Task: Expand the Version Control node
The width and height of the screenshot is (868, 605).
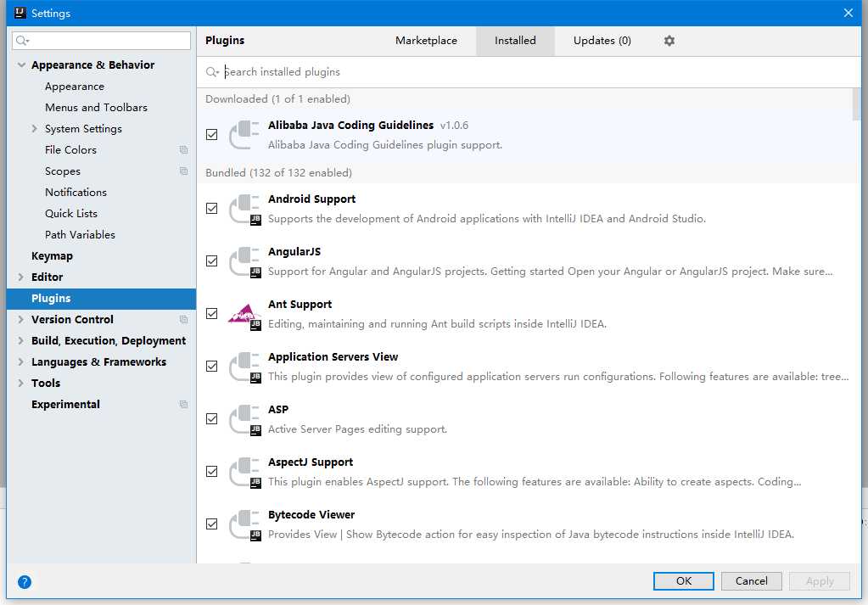Action: point(21,319)
